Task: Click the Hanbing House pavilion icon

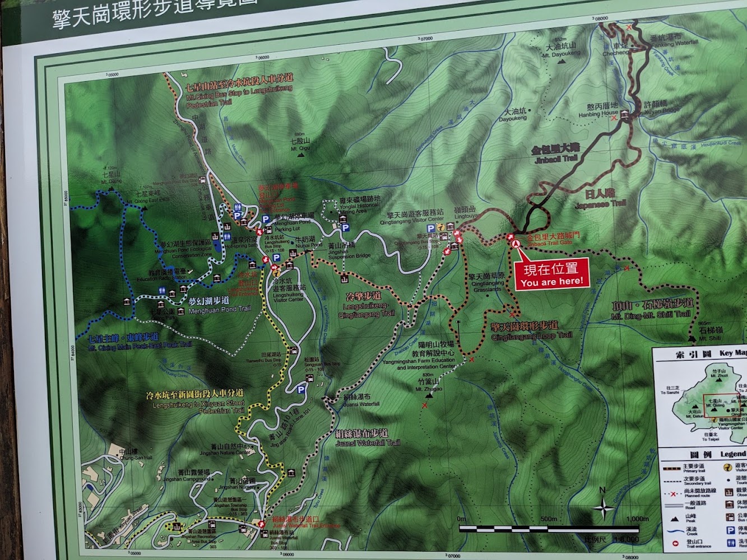Action: click(x=624, y=115)
